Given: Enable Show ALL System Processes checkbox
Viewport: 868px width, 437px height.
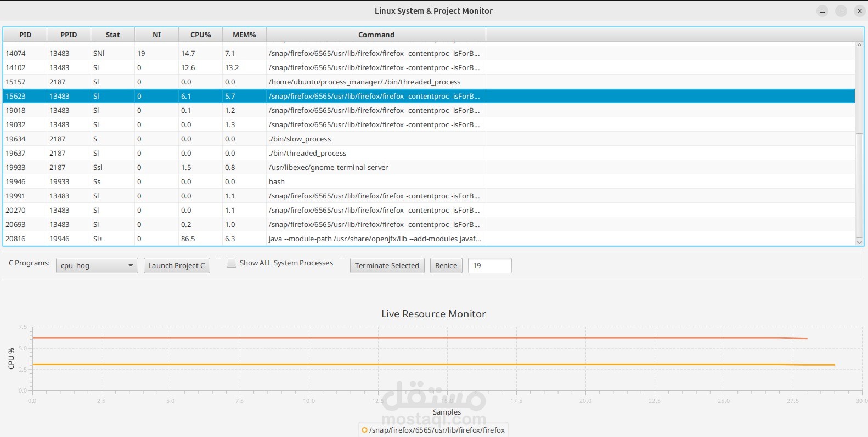Looking at the screenshot, I should [x=232, y=263].
